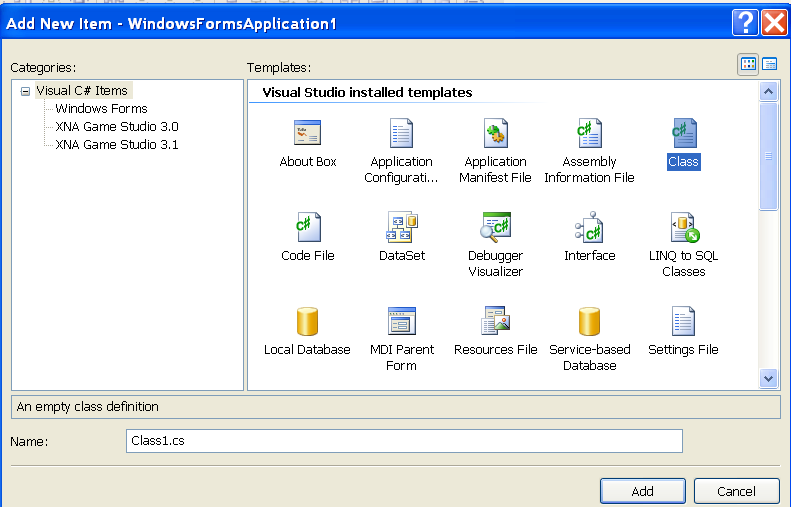Click the Cancel button
The width and height of the screenshot is (791, 507).
pyautogui.click(x=737, y=491)
